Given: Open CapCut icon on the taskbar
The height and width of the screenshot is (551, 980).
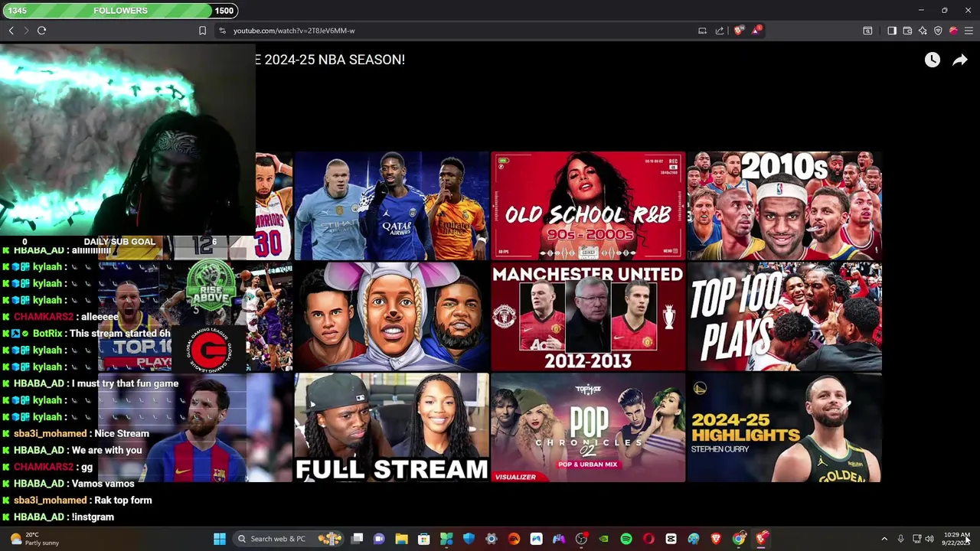Looking at the screenshot, I should [x=671, y=539].
